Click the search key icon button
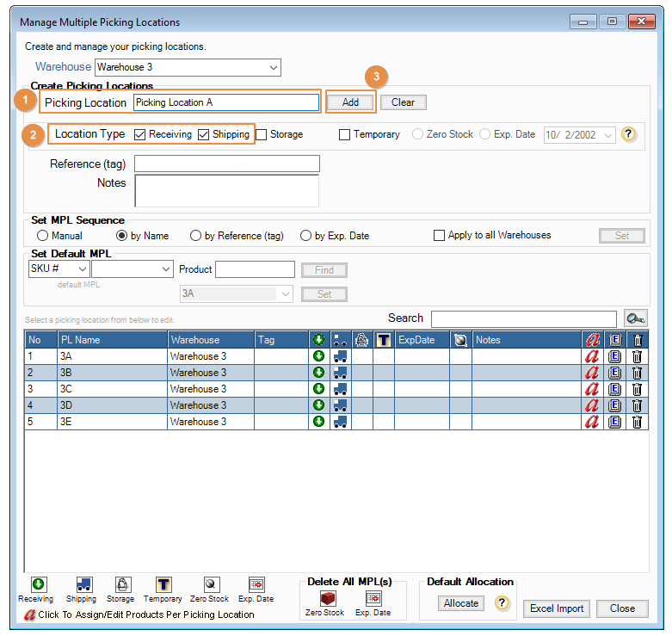 (636, 318)
